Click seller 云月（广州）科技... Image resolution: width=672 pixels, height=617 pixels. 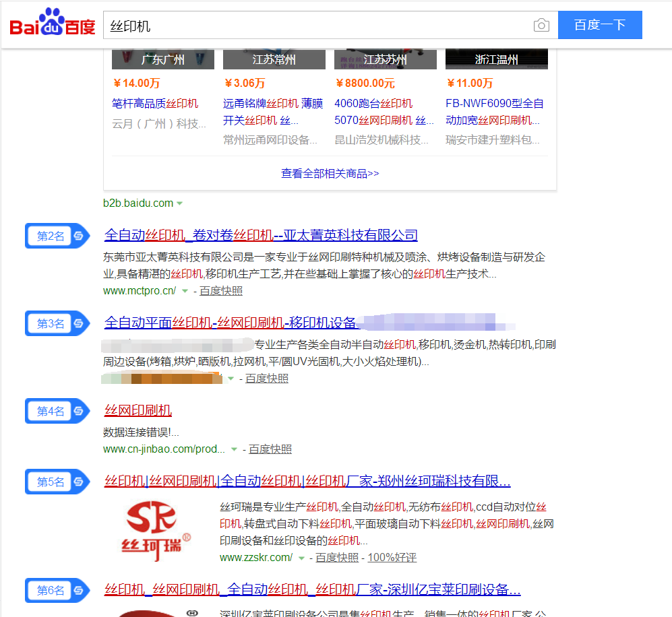pos(159,124)
